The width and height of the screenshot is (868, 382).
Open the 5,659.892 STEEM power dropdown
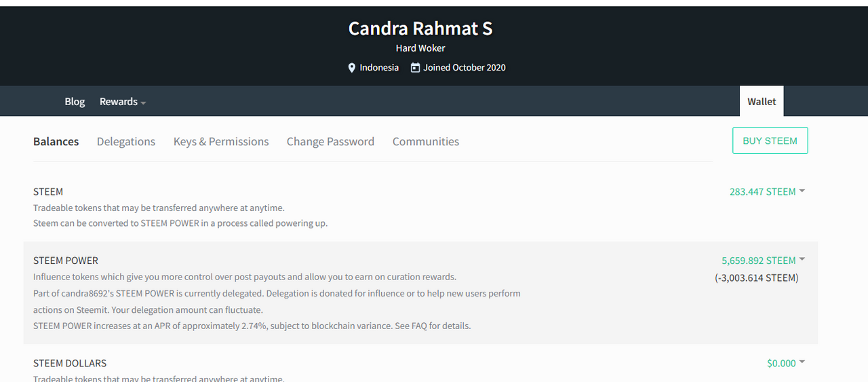click(x=763, y=261)
